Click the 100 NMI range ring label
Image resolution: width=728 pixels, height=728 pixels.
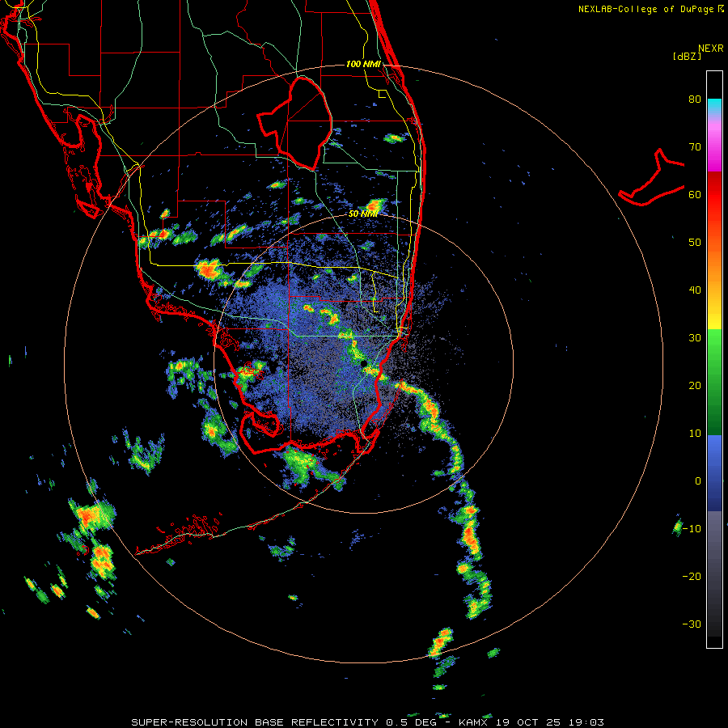tap(363, 64)
